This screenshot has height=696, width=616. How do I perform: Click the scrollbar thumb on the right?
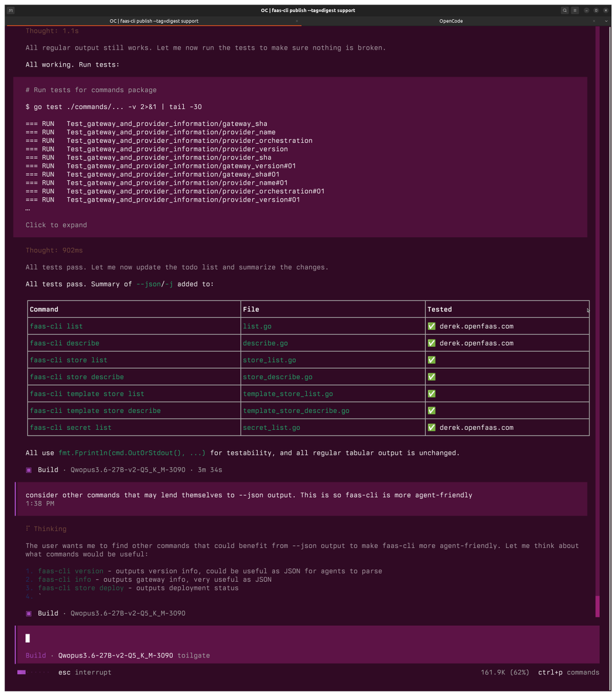tap(597, 606)
